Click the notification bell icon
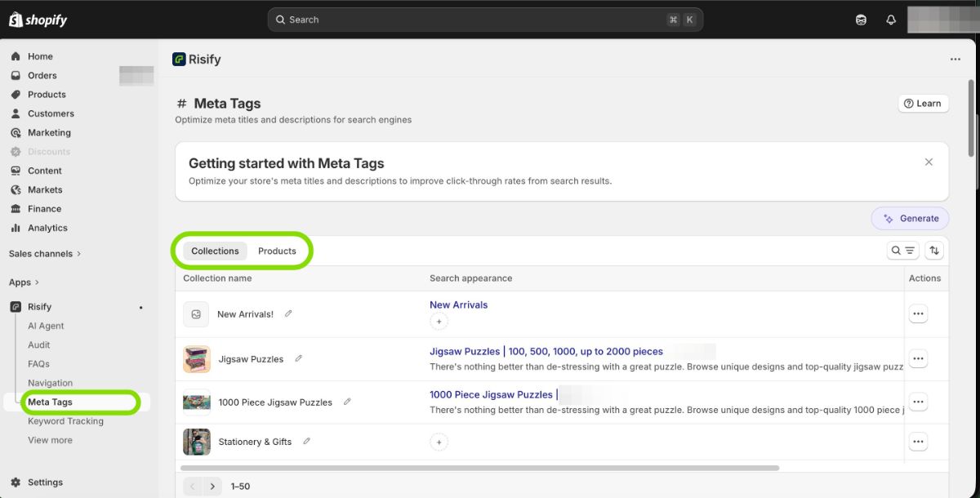 coord(891,20)
